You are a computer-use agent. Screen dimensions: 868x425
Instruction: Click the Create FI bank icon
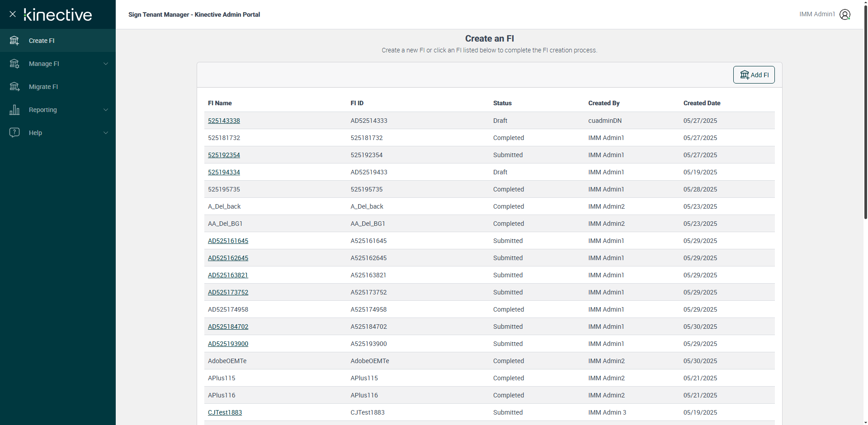coord(14,41)
